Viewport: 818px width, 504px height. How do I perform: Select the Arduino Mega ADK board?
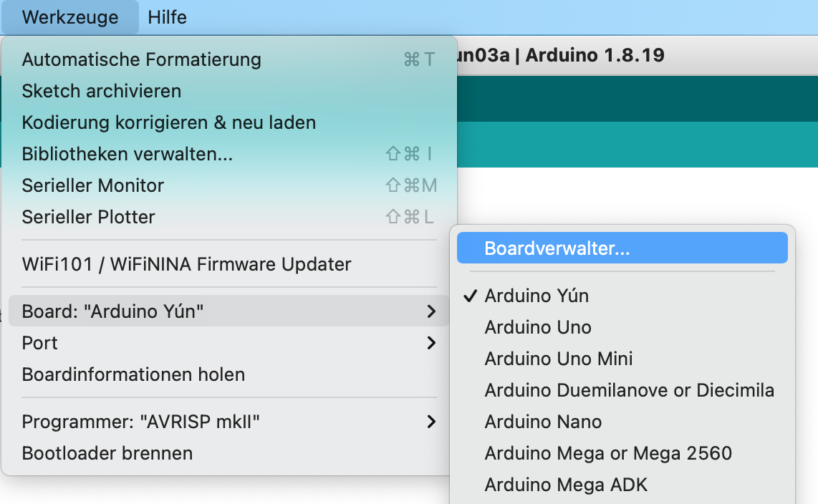[x=622, y=485]
